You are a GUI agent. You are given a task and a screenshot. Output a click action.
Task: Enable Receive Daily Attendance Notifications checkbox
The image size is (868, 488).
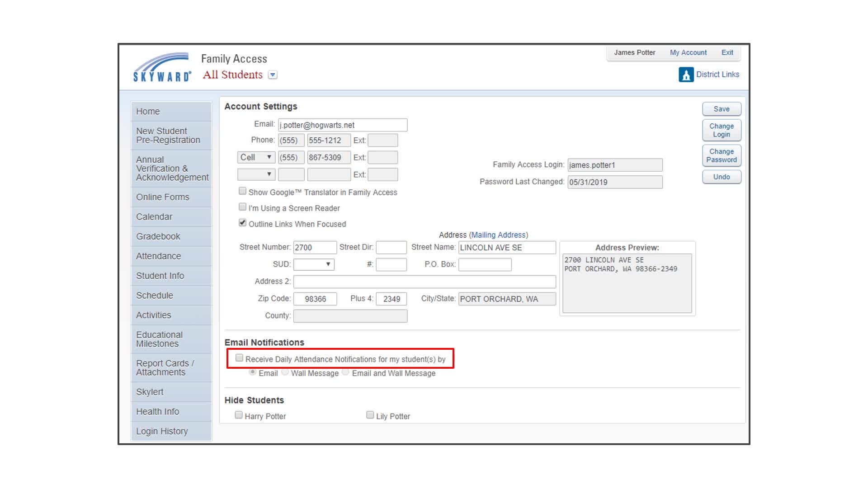(x=240, y=358)
